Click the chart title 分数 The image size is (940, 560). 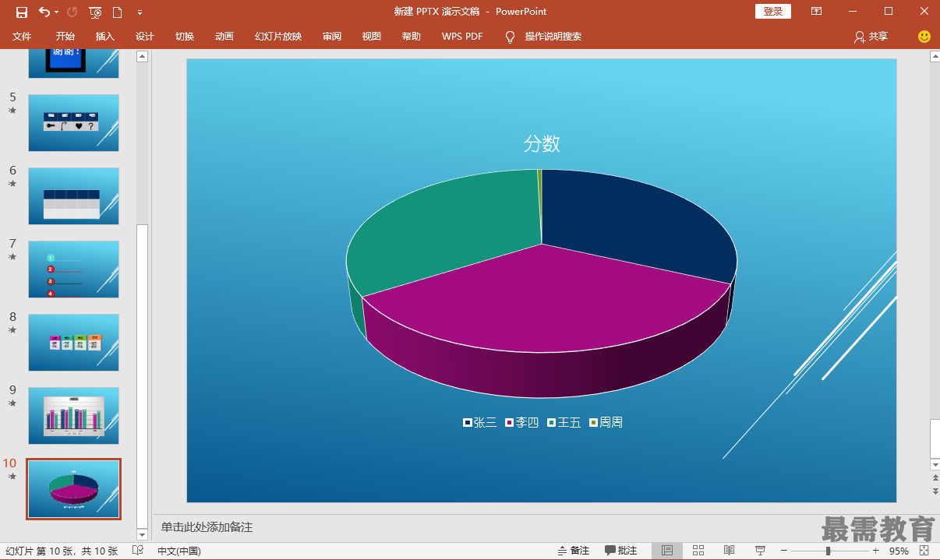(542, 144)
